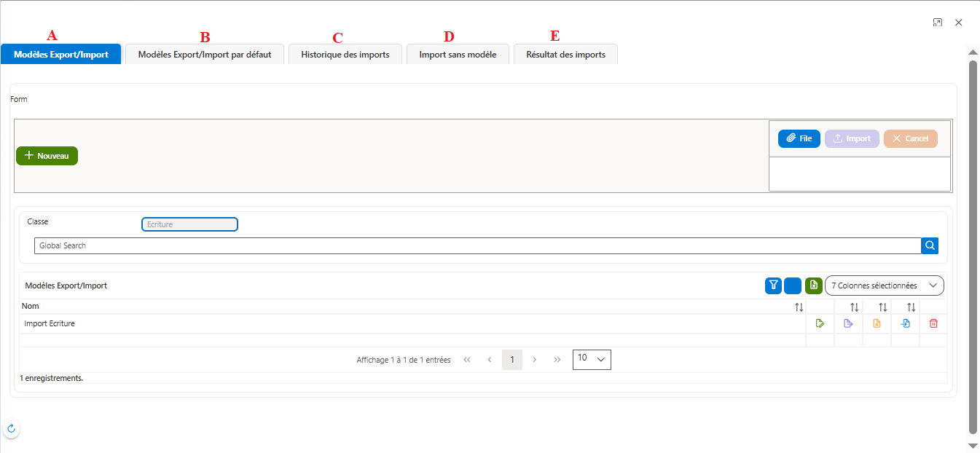The width and height of the screenshot is (980, 453).
Task: Open the page size dropdown showing 10
Action: (592, 359)
